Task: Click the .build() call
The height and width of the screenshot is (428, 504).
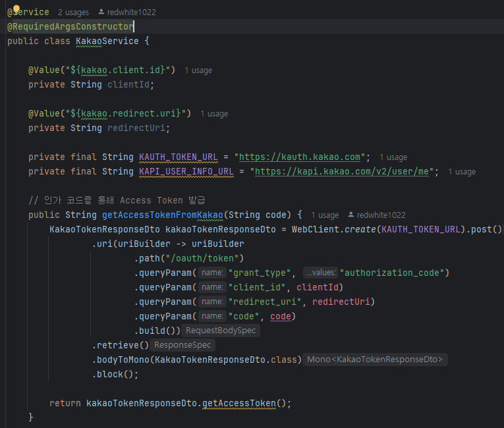Action: tap(155, 331)
